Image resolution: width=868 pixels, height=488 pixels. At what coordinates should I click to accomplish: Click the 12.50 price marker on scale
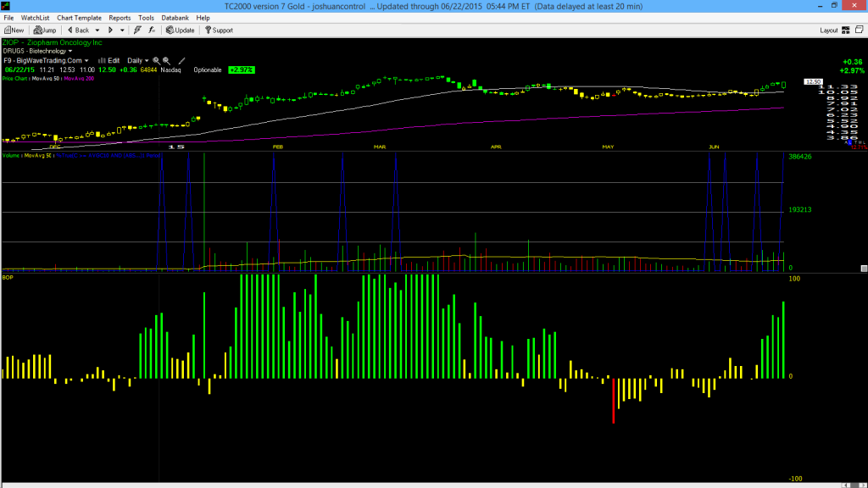(x=813, y=82)
